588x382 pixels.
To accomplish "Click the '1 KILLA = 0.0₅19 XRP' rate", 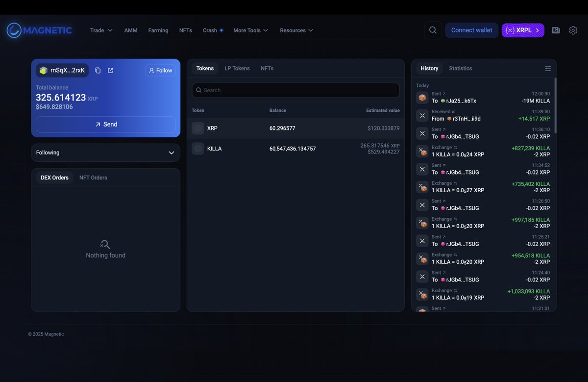I will 458,298.
